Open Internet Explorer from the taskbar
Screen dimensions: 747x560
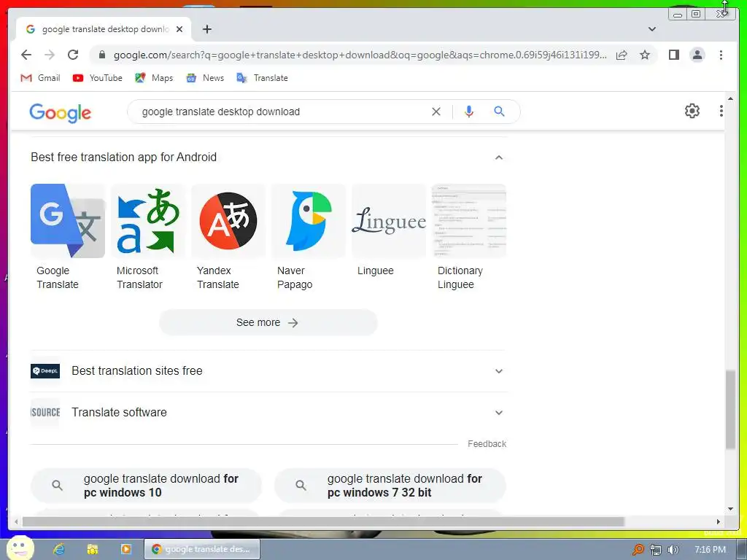(58, 549)
